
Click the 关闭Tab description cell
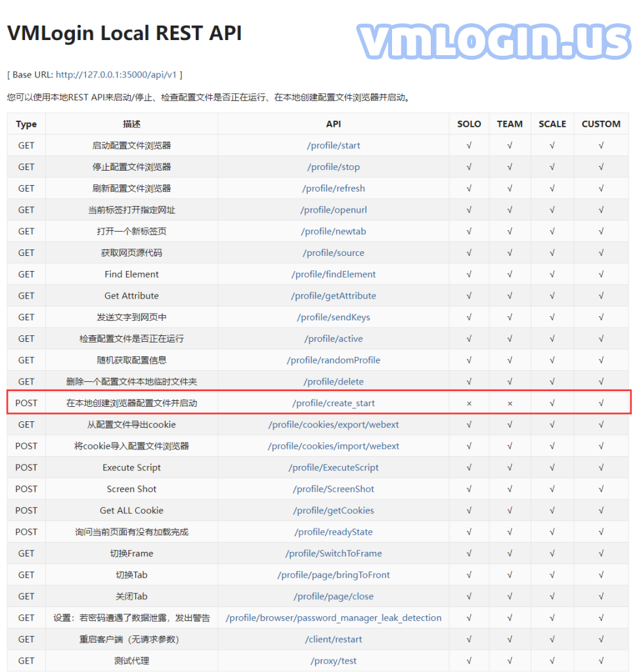coord(132,596)
